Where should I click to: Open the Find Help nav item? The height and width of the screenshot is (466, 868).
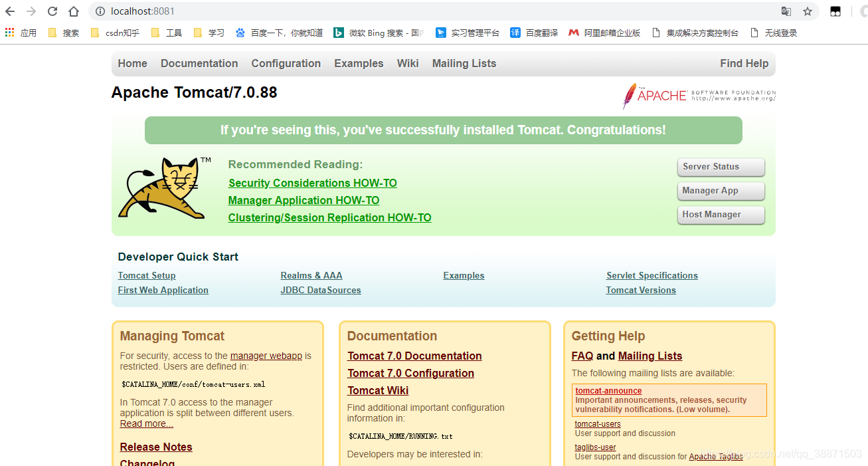744,64
